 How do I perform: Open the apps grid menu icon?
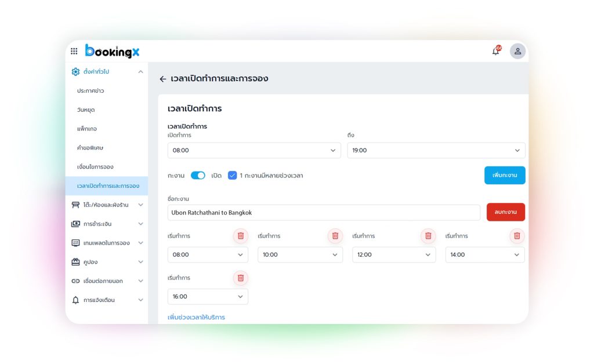[x=74, y=51]
